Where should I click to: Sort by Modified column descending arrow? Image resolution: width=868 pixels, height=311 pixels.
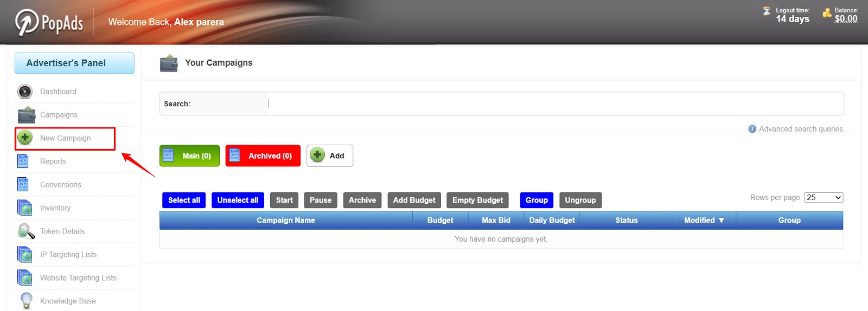point(721,221)
